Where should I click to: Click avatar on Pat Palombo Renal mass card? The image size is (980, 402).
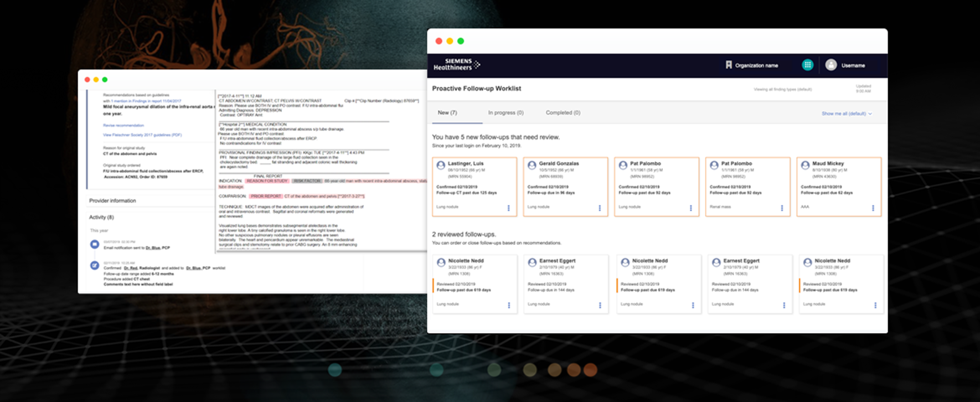(x=714, y=165)
